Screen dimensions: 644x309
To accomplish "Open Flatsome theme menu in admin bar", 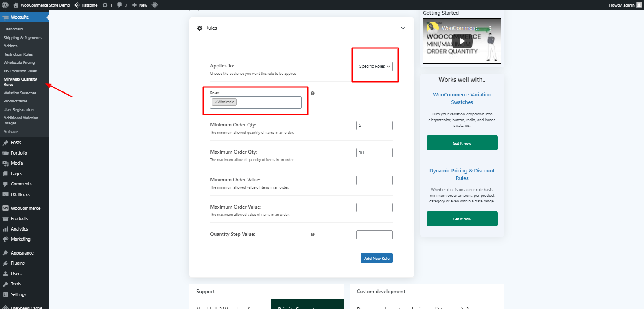I will point(86,5).
